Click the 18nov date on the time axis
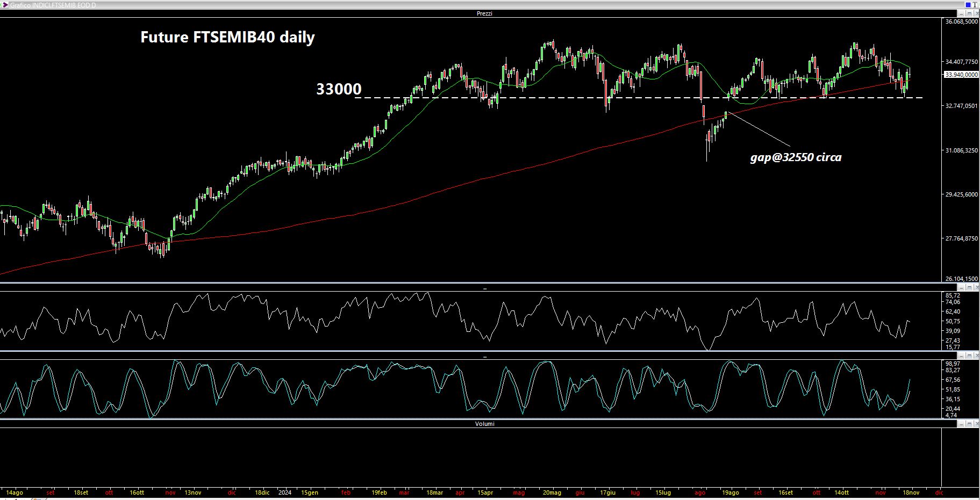The width and height of the screenshot is (980, 500). (x=911, y=492)
